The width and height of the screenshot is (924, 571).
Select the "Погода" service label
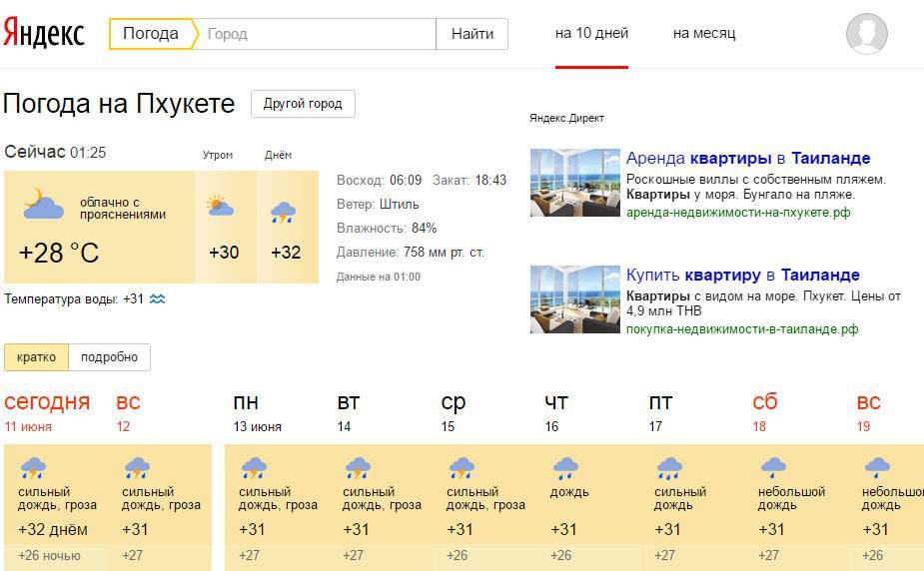(x=151, y=34)
